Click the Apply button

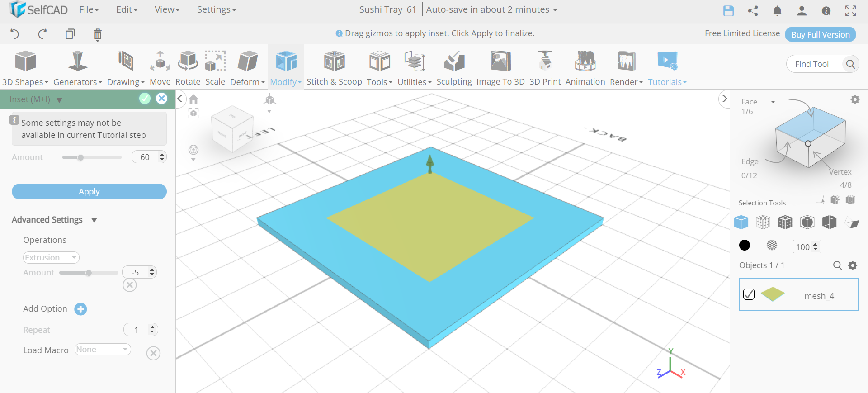pos(89,192)
